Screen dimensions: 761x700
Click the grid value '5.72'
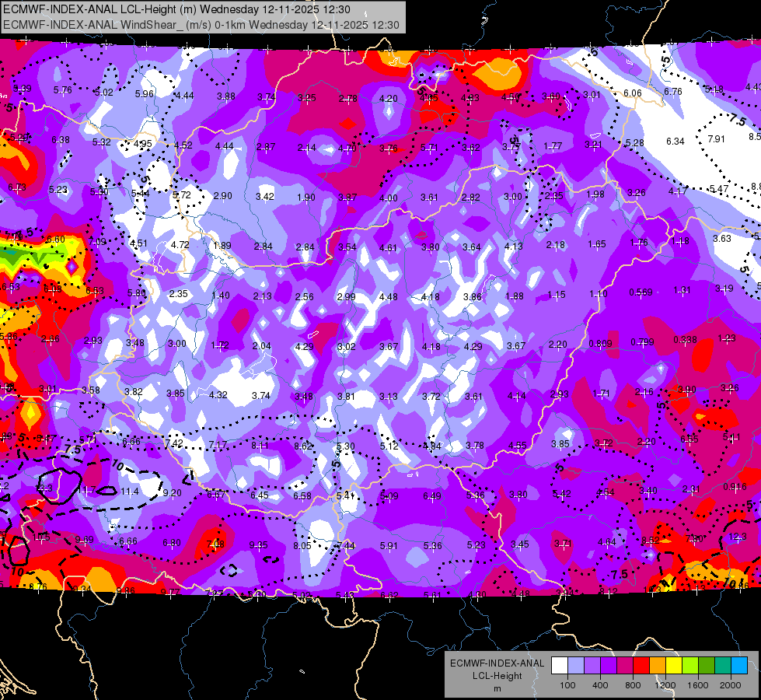pos(182,194)
